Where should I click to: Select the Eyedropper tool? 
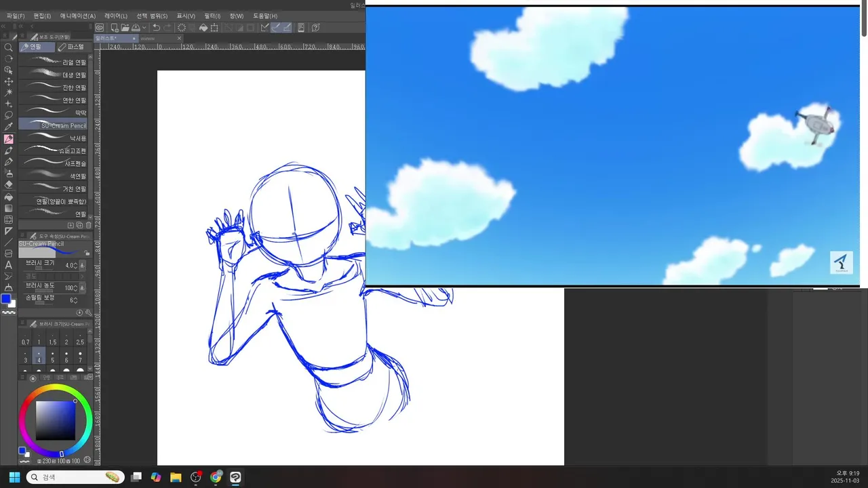(9, 127)
